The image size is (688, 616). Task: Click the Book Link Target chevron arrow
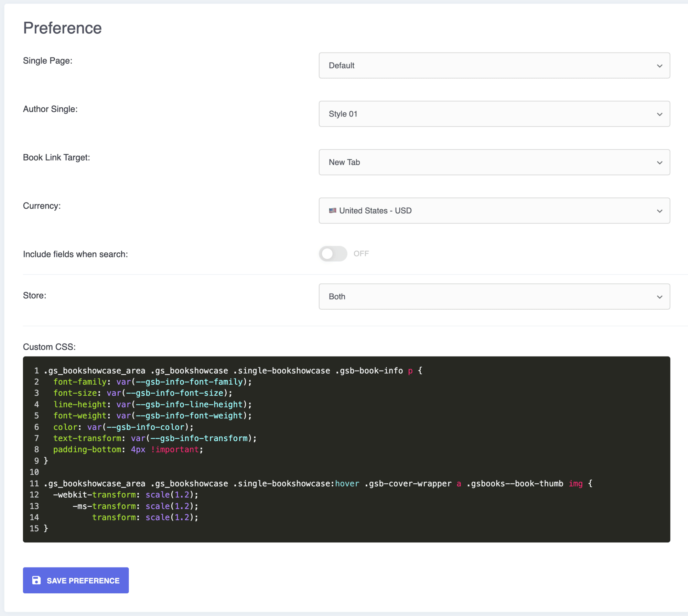[659, 163]
